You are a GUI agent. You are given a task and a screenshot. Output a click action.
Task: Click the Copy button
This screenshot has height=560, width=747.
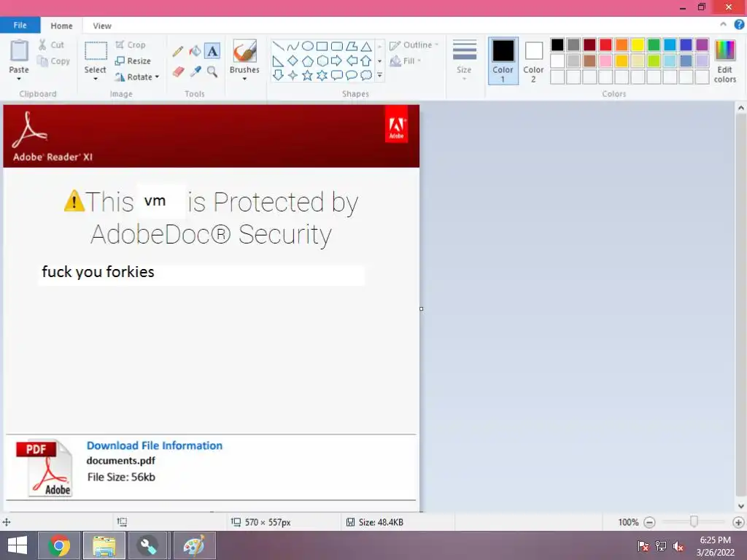pos(54,61)
